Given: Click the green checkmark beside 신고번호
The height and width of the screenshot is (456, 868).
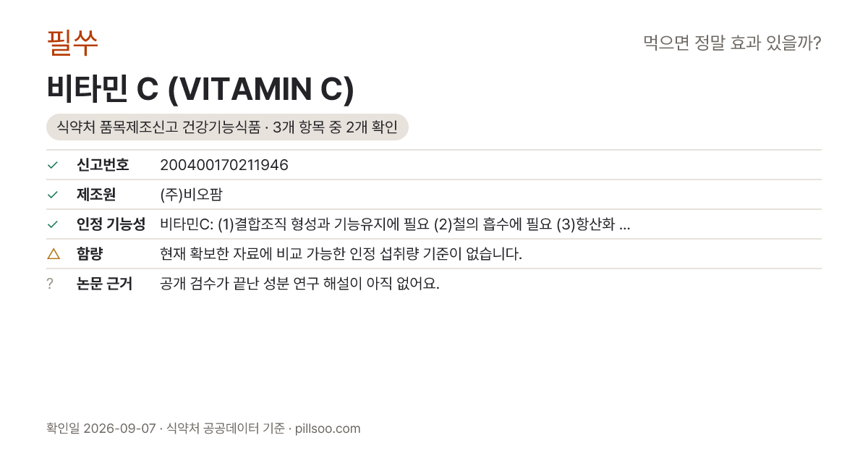Looking at the screenshot, I should pos(52,165).
